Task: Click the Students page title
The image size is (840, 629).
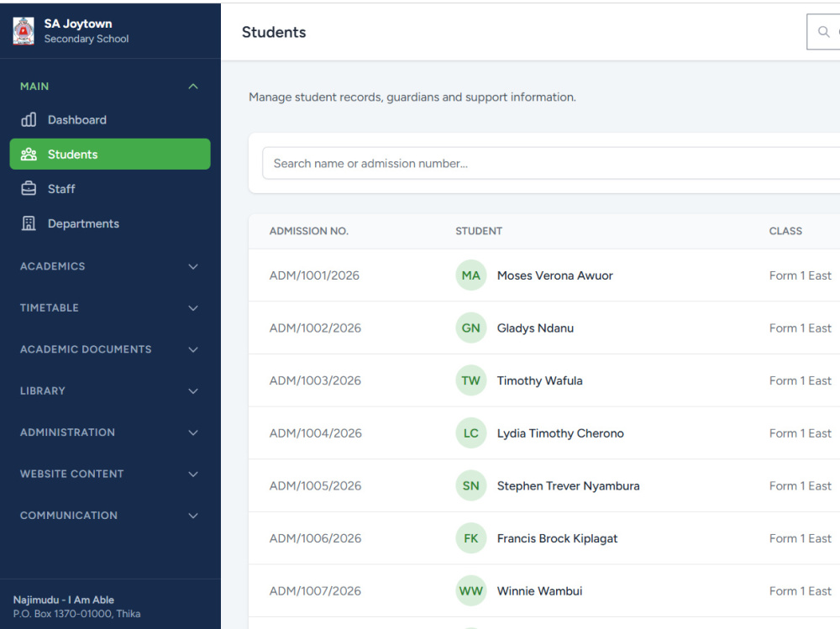Action: (x=274, y=32)
